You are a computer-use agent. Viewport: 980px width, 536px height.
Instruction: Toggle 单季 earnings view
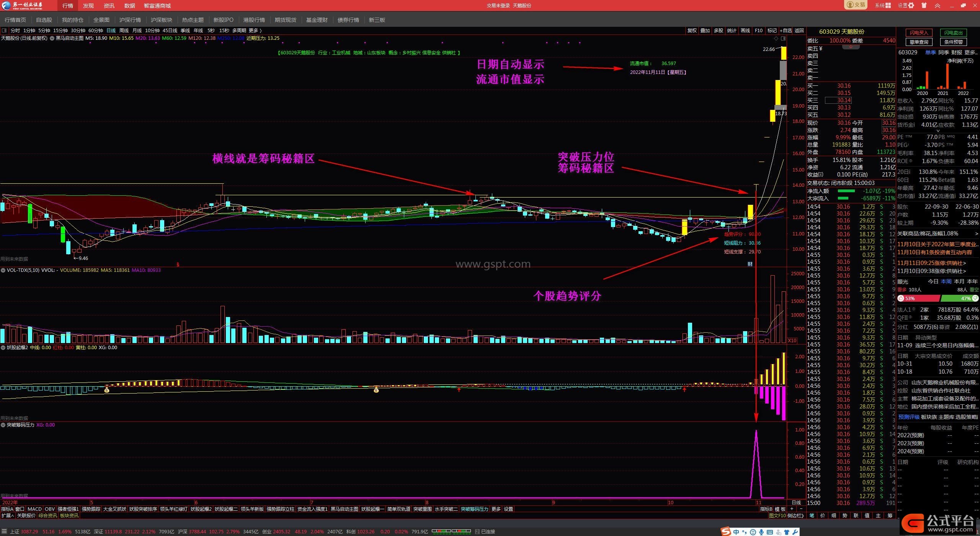click(x=930, y=52)
